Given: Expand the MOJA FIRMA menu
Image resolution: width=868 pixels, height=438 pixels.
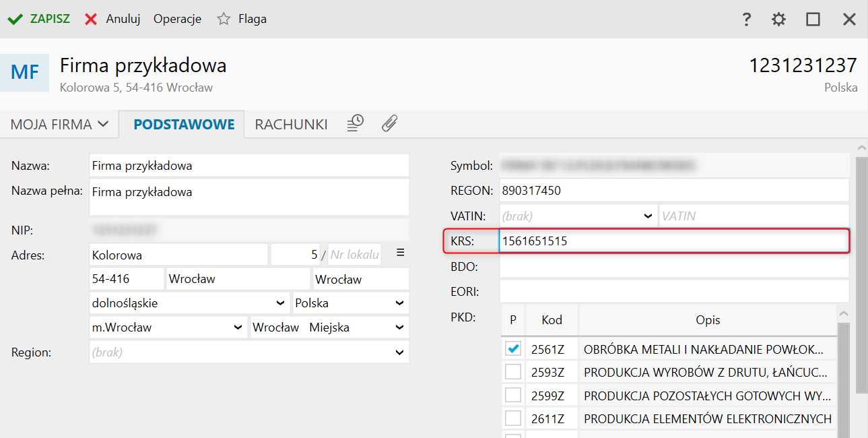Looking at the screenshot, I should coord(59,125).
